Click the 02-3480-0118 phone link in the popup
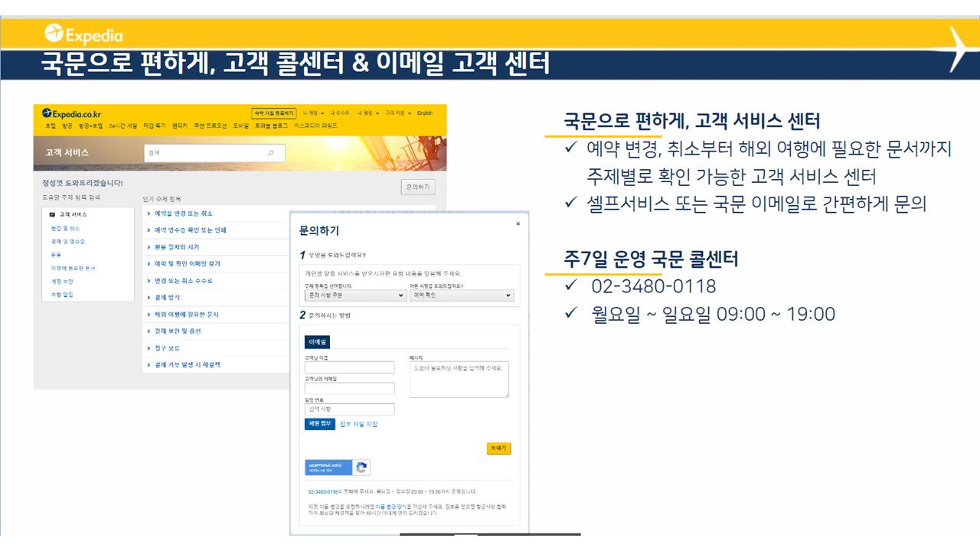This screenshot has width=980, height=551. [323, 491]
